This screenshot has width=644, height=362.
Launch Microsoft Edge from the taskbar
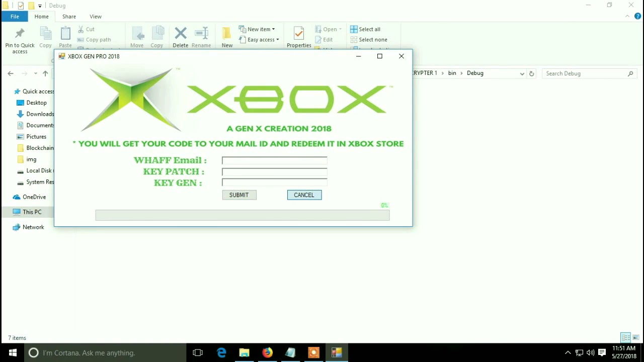coord(221,352)
